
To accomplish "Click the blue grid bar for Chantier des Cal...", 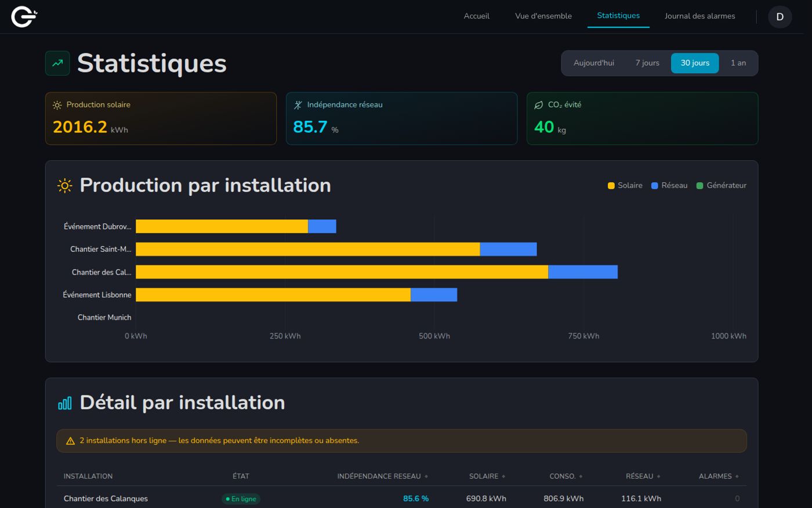I will pos(583,272).
